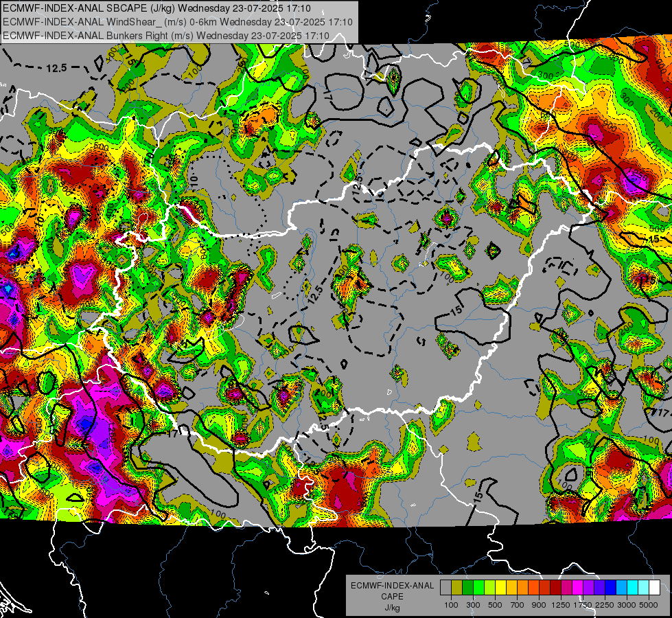Screen dimensions: 672x618
Task: Select the bright cyan legend swatch
Action: click(x=633, y=587)
